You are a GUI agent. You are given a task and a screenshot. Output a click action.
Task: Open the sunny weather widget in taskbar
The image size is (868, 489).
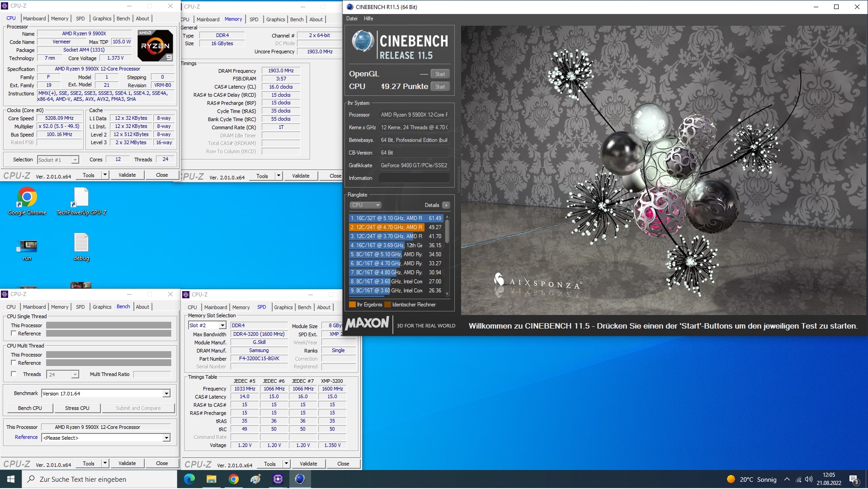(x=751, y=480)
